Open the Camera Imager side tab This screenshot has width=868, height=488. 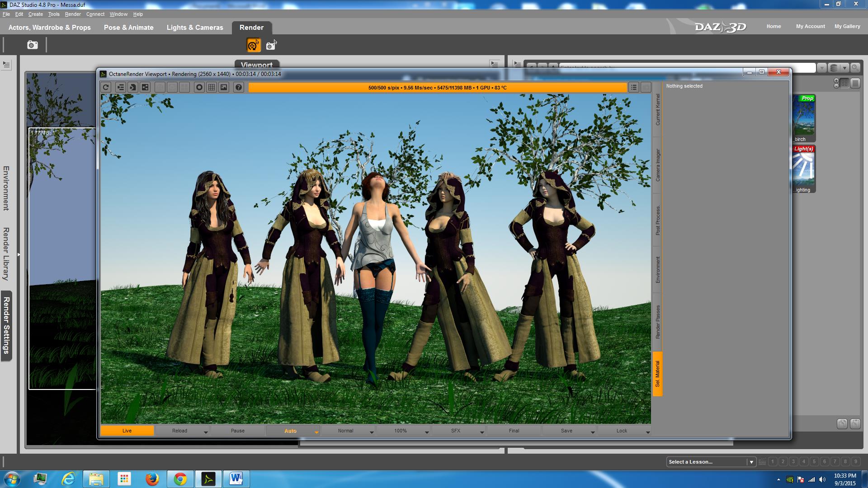(658, 165)
